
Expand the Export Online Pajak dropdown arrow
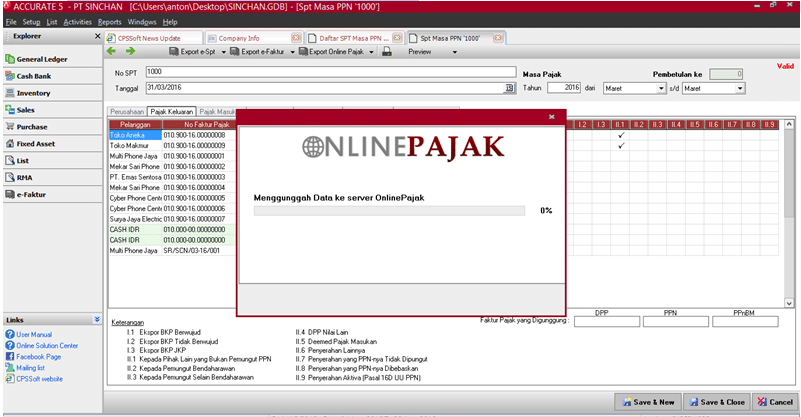tap(371, 52)
